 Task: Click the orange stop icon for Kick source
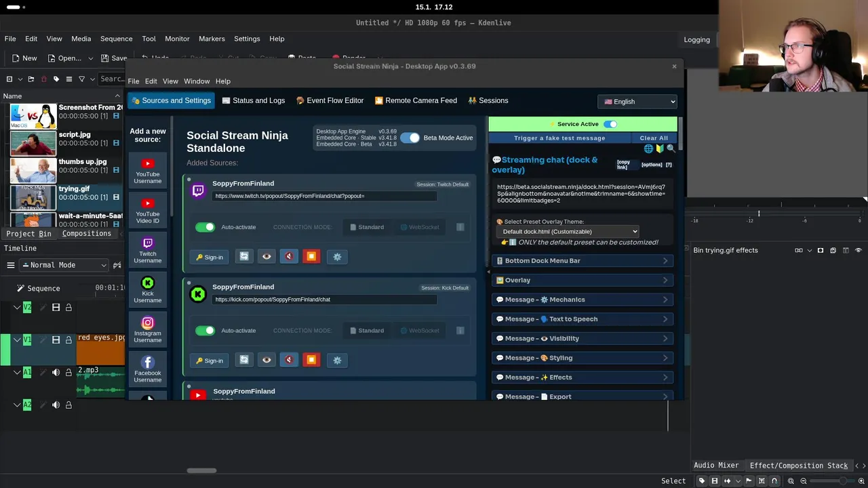(x=311, y=360)
